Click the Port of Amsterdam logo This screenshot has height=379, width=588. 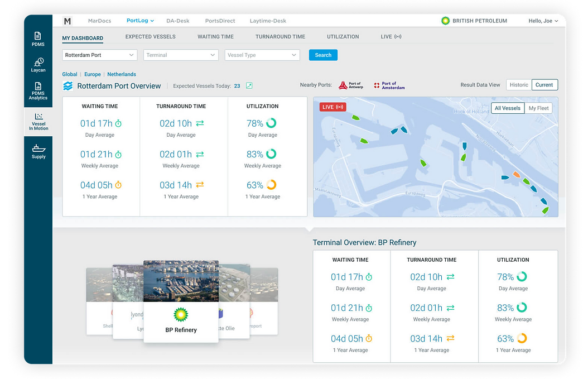tap(389, 85)
